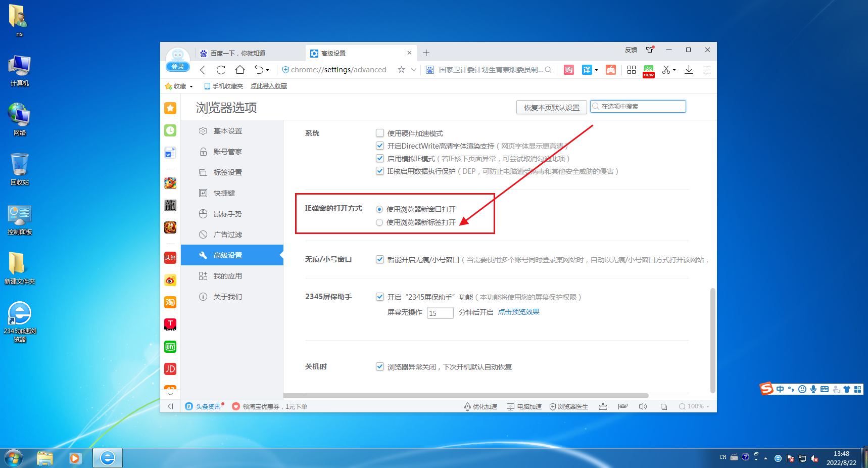
Task: Open the app grid icon in toolbar
Action: [632, 70]
